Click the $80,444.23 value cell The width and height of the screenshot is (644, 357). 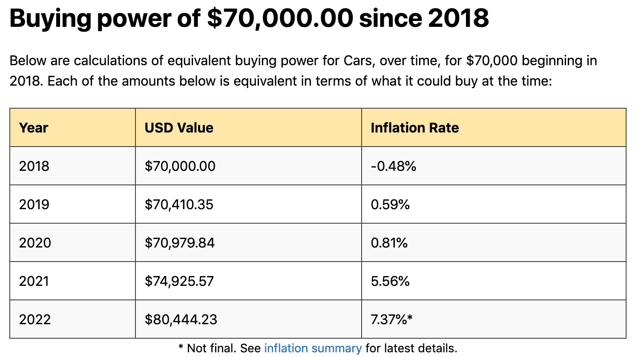coord(249,320)
